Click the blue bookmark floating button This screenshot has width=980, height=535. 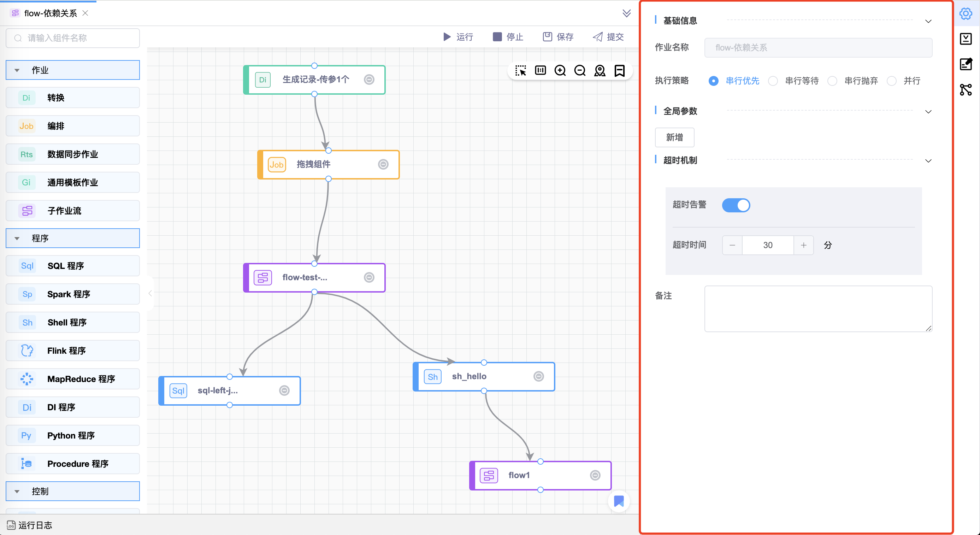[619, 501]
